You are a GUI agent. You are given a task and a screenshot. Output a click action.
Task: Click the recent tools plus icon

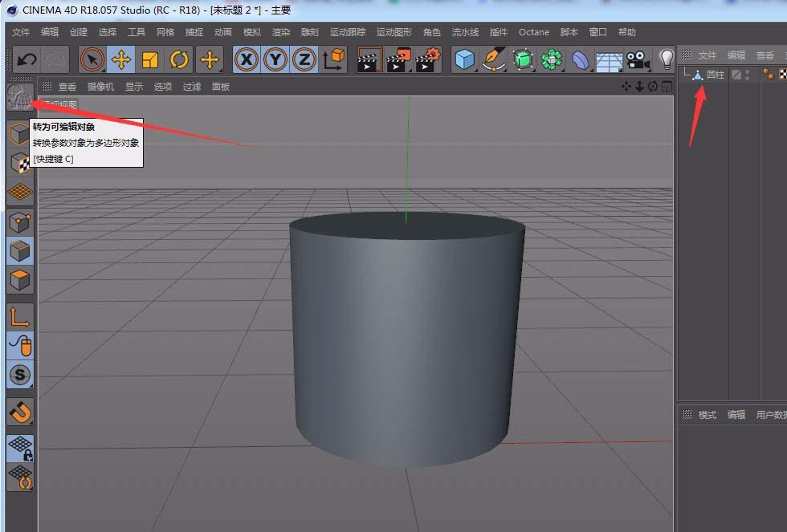pos(210,60)
